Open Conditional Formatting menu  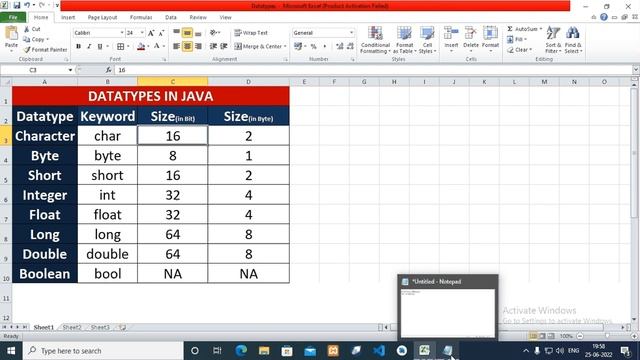point(375,40)
